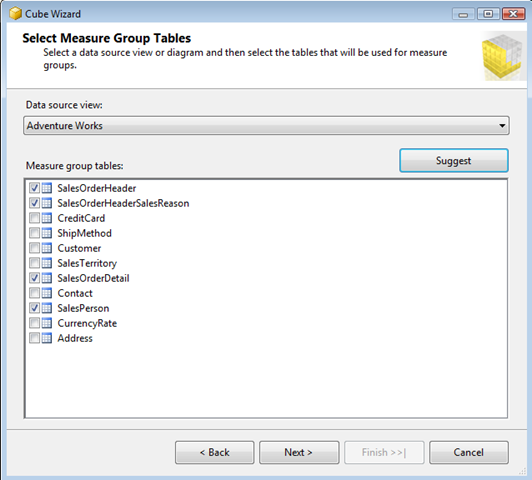
Task: Uncheck the SalesOrderHeaderSalesReason checkbox
Action: click(34, 203)
